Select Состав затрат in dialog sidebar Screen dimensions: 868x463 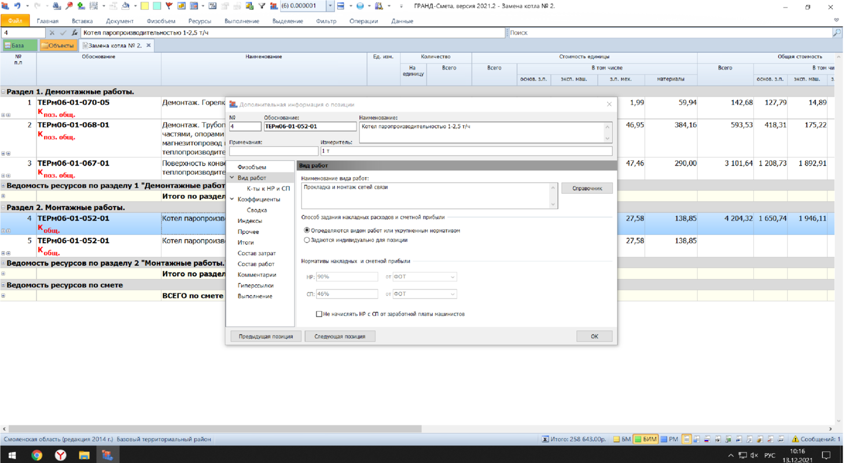[x=256, y=253]
